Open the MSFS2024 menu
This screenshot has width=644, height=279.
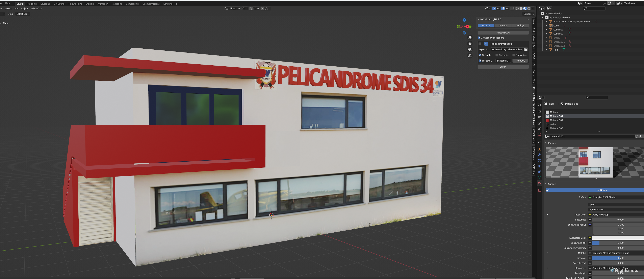tap(36, 8)
